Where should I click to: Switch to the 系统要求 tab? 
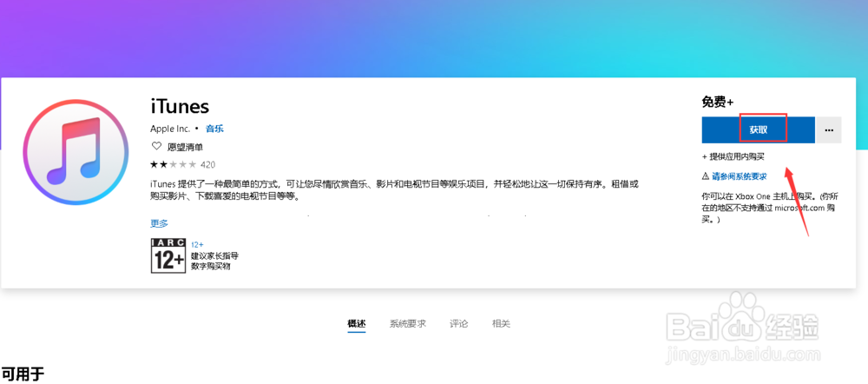(x=408, y=323)
